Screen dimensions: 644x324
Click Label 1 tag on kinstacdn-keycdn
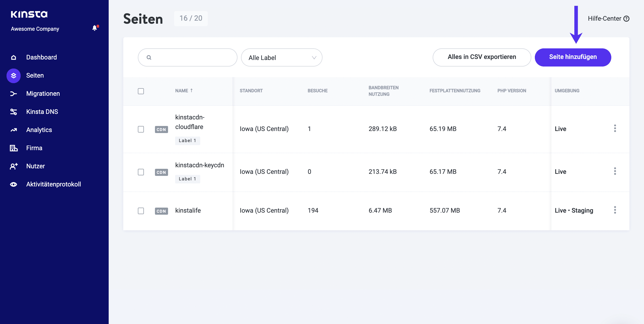[188, 179]
